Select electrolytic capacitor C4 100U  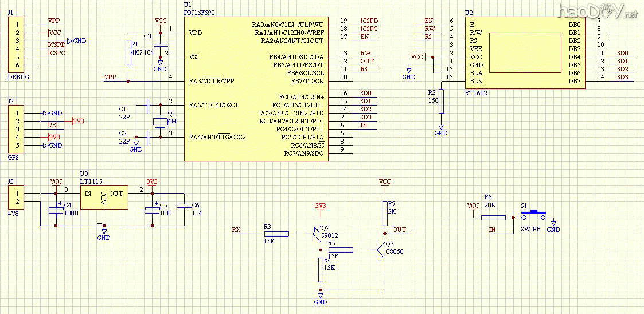click(56, 210)
